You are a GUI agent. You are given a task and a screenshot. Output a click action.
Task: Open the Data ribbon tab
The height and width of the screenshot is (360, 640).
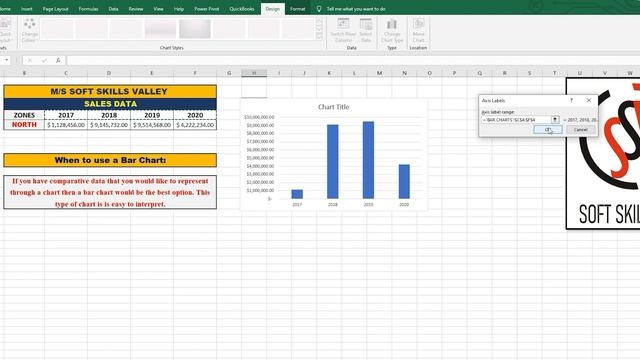113,9
